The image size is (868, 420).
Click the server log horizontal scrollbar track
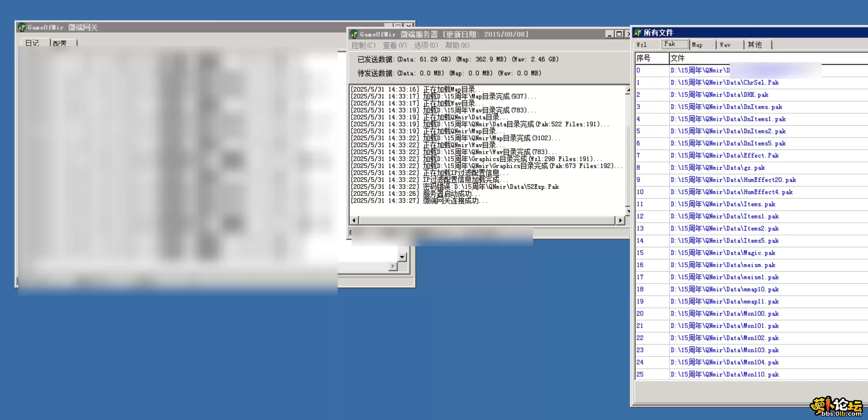[x=487, y=220]
